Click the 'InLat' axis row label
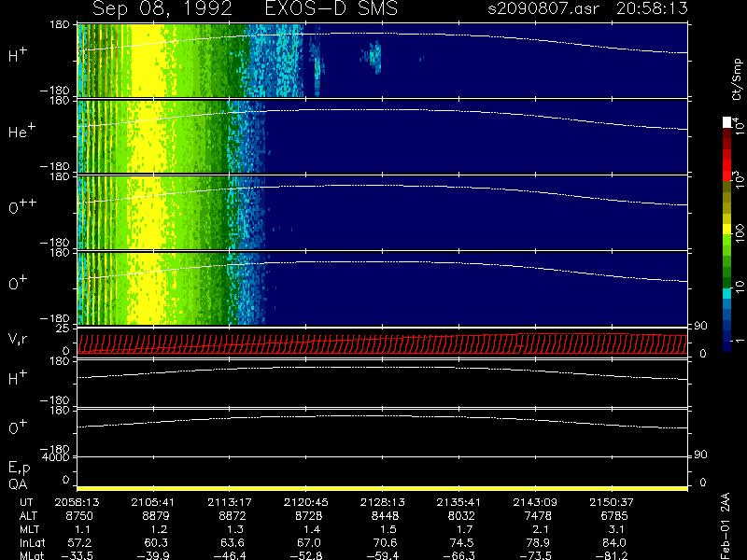This screenshot has height=560, width=747. [x=32, y=542]
